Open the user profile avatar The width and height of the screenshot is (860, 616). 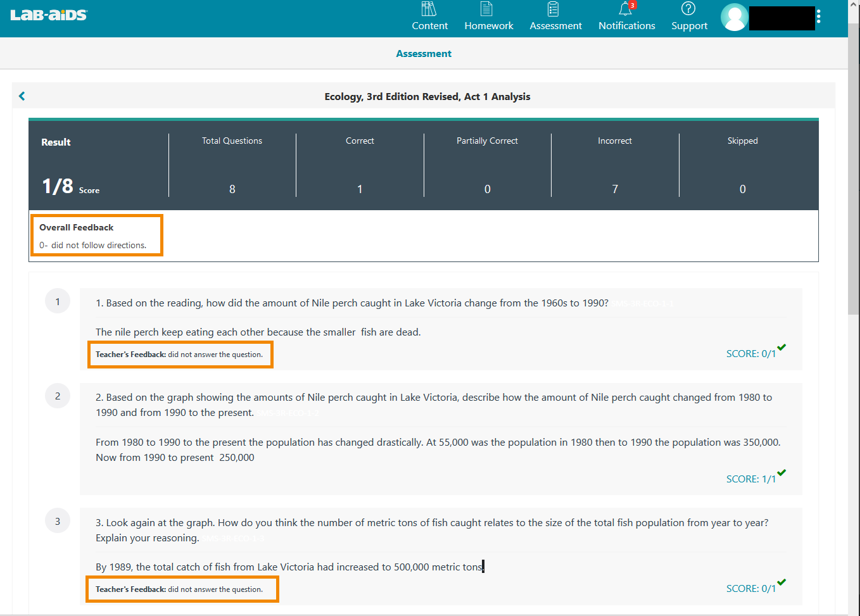(734, 18)
